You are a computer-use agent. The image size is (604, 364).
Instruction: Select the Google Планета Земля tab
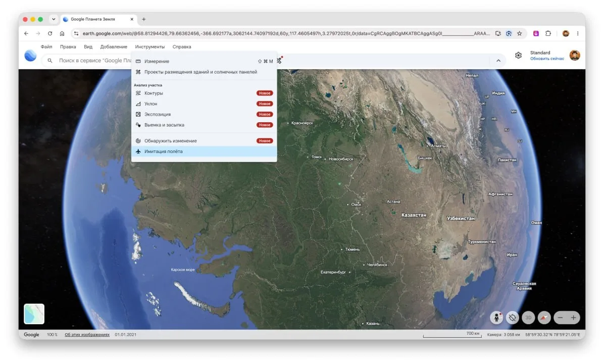pos(98,19)
